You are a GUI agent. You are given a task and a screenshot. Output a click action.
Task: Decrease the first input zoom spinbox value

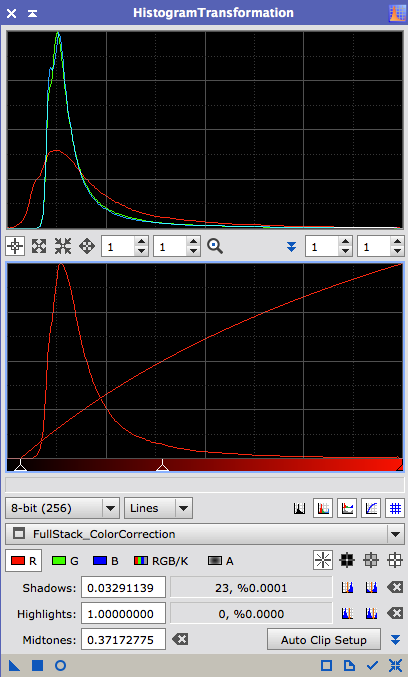point(141,251)
